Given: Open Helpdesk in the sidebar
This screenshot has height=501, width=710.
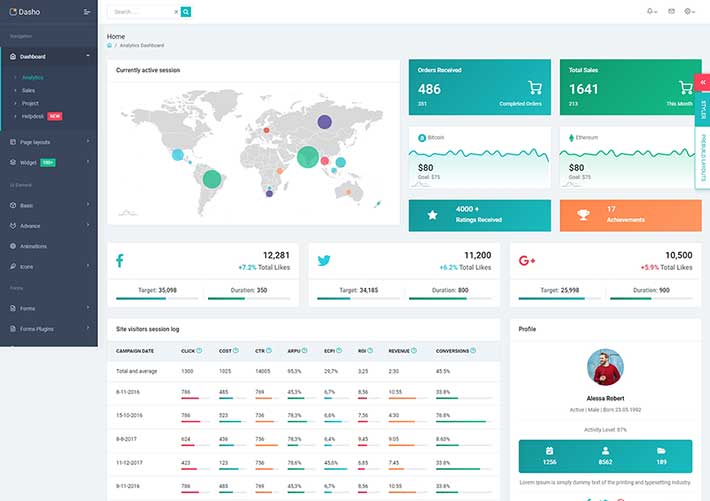Looking at the screenshot, I should point(33,116).
